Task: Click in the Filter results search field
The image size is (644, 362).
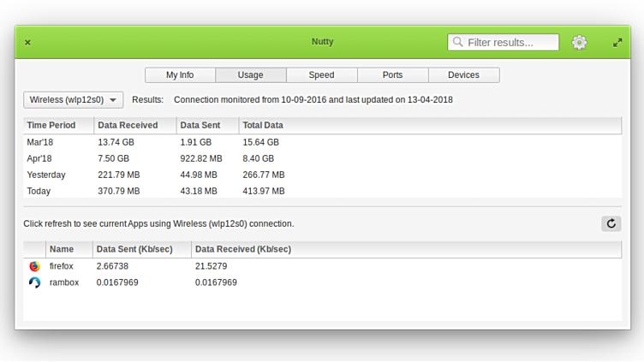Action: point(511,42)
